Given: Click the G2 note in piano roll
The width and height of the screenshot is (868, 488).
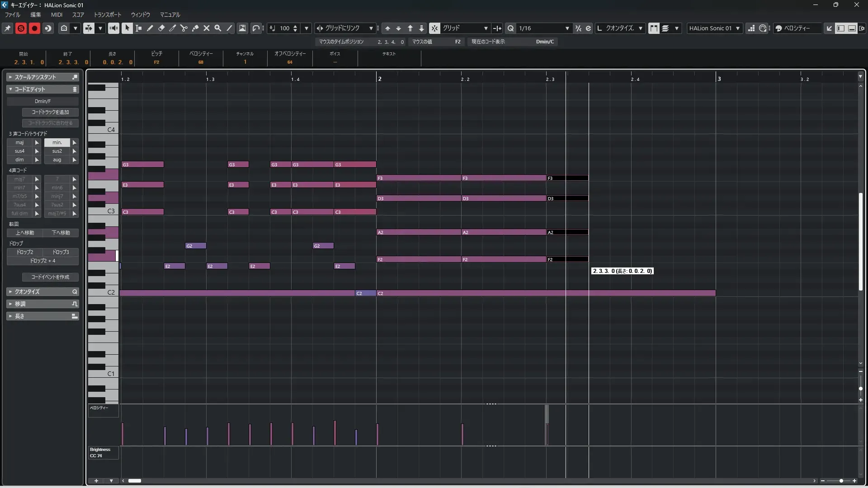Looking at the screenshot, I should (x=195, y=246).
